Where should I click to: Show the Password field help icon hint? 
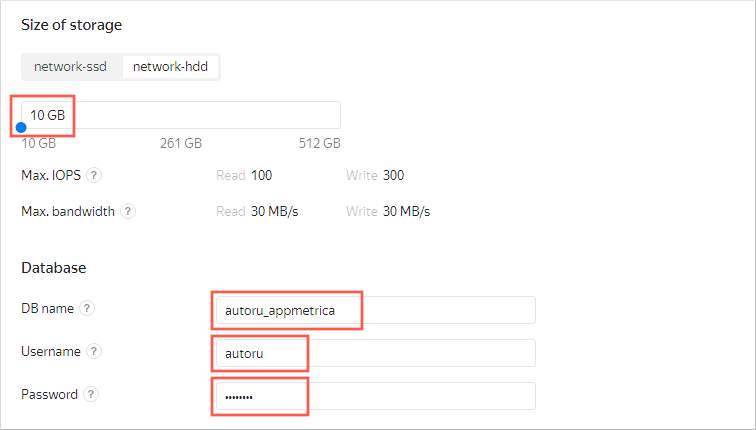91,395
